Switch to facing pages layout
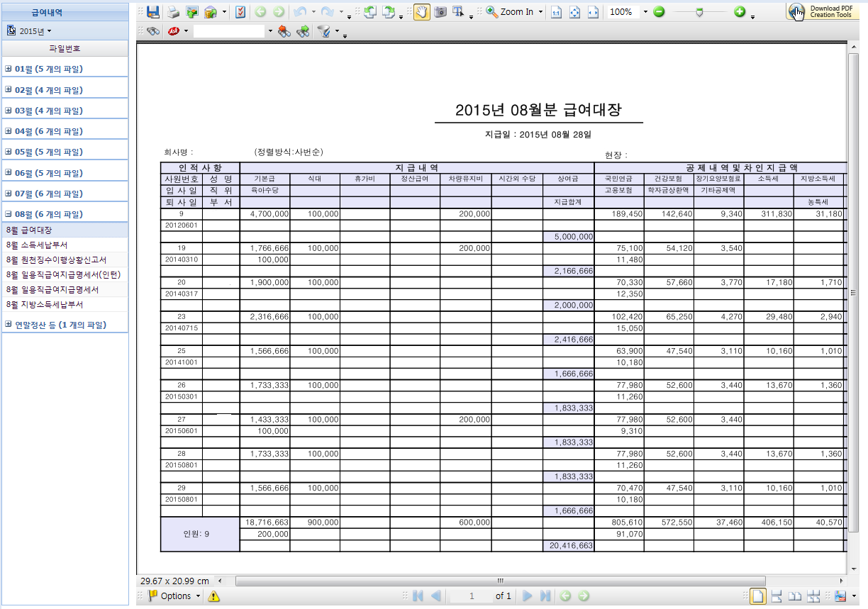Viewport: 868px width, 609px height. [x=795, y=596]
